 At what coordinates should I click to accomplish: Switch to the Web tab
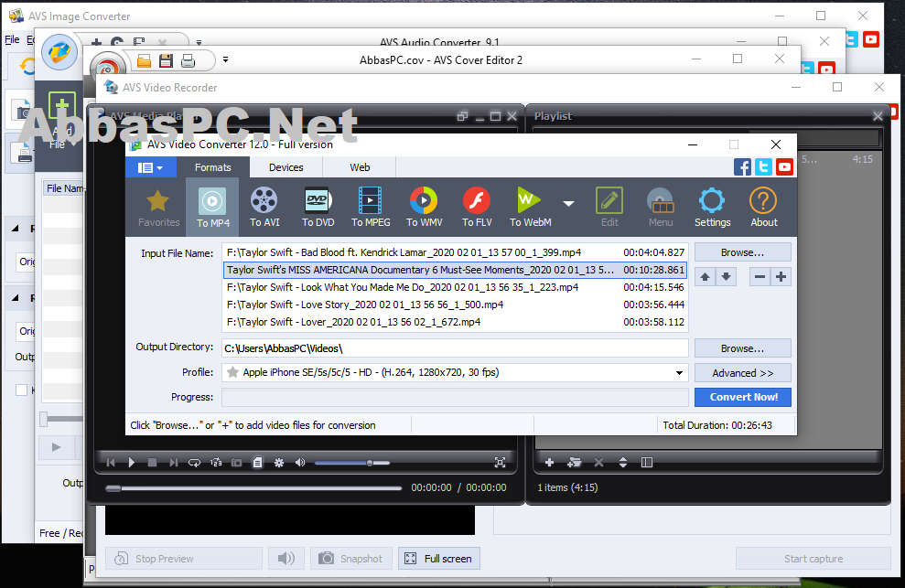(360, 167)
